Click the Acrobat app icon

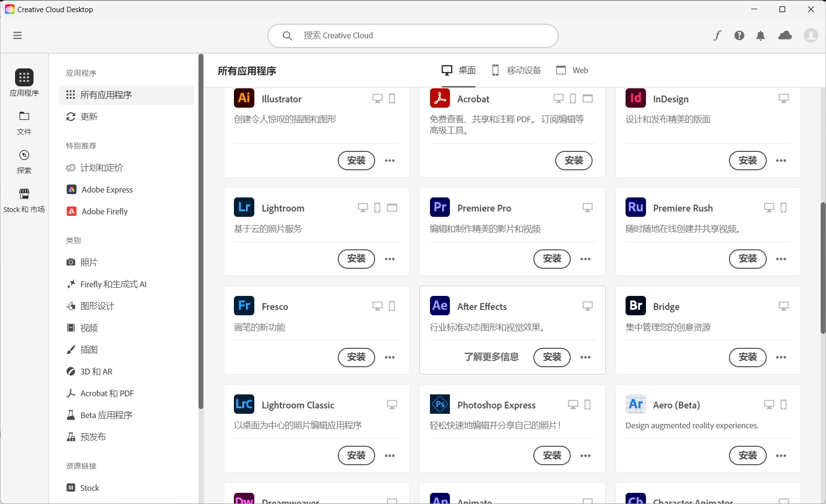click(x=440, y=98)
